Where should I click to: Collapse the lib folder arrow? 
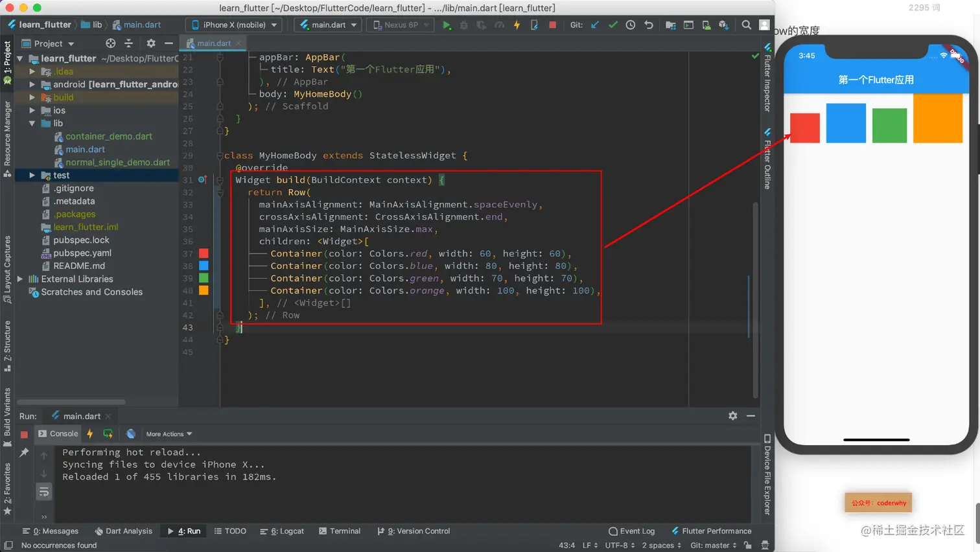click(32, 123)
